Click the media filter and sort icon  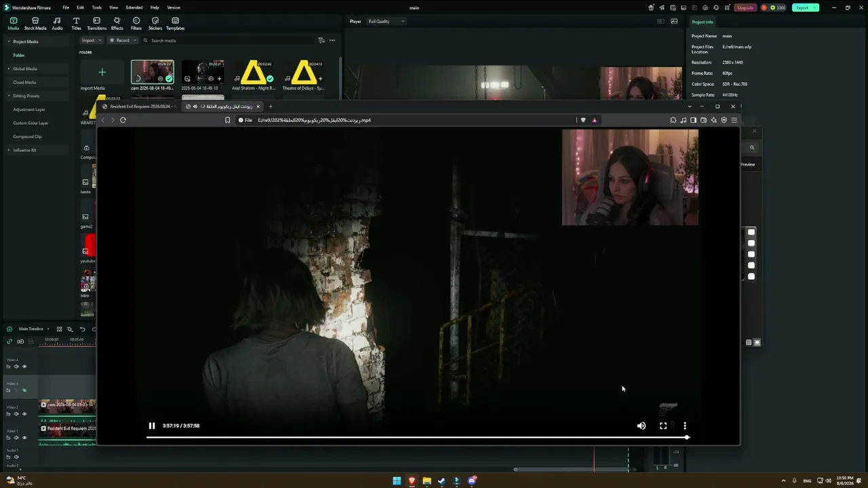pyautogui.click(x=321, y=41)
